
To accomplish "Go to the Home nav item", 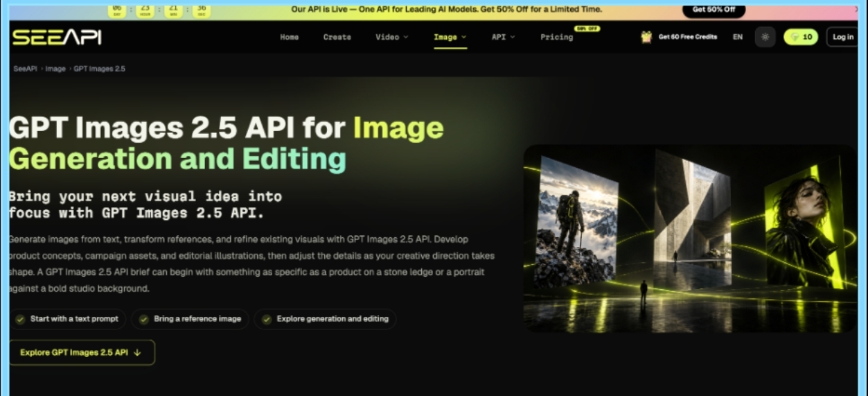I will click(290, 37).
